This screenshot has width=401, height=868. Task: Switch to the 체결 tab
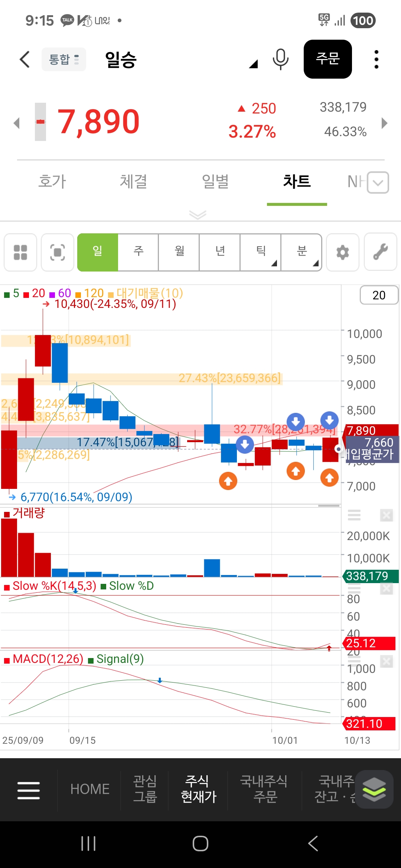(133, 182)
